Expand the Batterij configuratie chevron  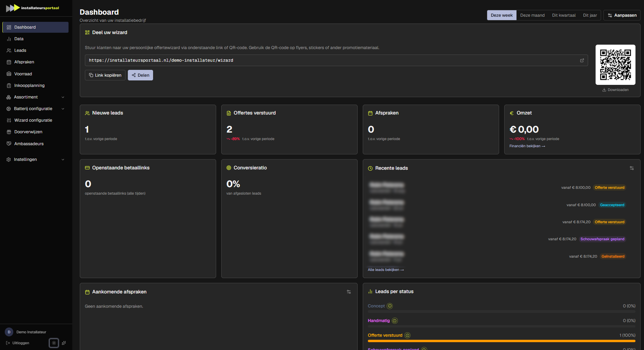(x=63, y=109)
